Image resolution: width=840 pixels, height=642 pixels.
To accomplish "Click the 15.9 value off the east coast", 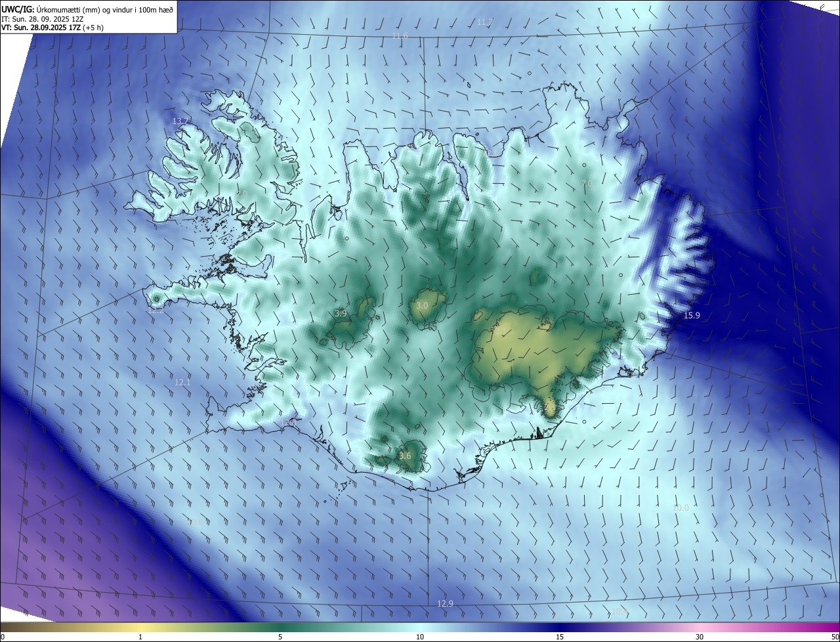I will tap(692, 316).
